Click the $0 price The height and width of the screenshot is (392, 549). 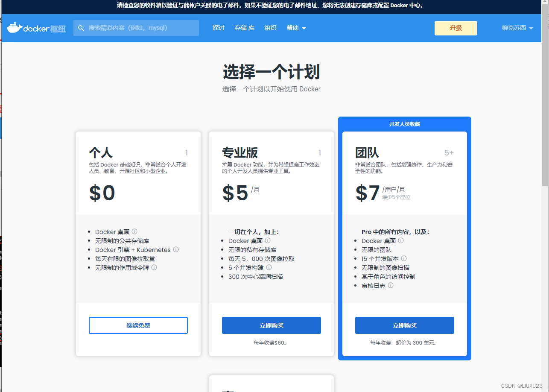pos(102,193)
